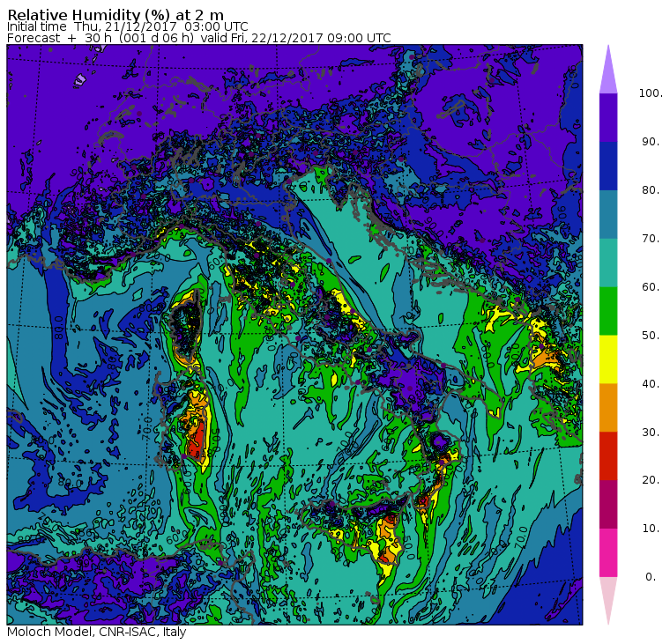Pick the yellow 40–50 colorbar segment
The width and height of the screenshot is (670, 644).
[608, 359]
